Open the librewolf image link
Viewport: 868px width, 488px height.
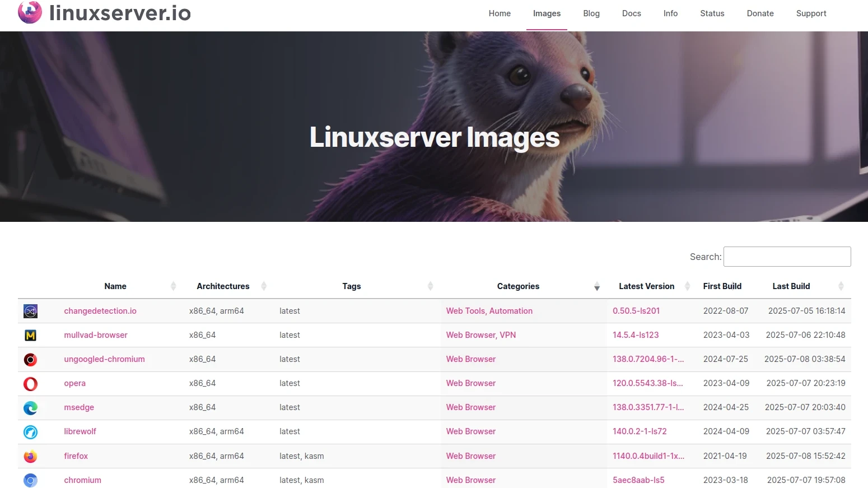tap(80, 431)
